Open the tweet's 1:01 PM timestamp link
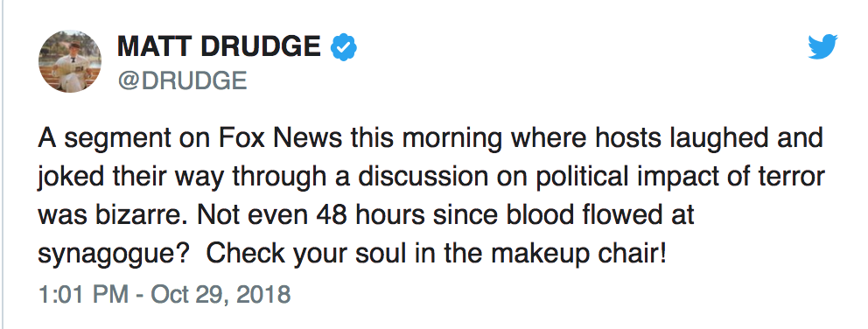Viewport: 868px width, 329px height. (83, 294)
